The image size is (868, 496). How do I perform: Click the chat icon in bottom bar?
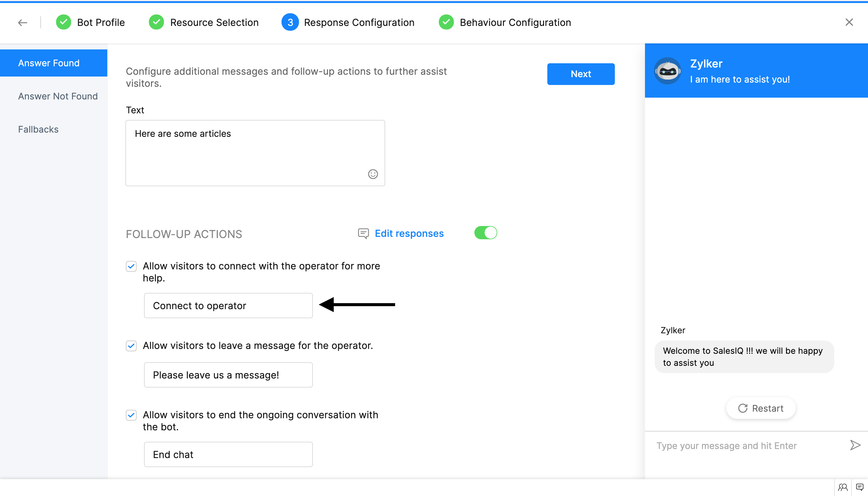pyautogui.click(x=860, y=488)
